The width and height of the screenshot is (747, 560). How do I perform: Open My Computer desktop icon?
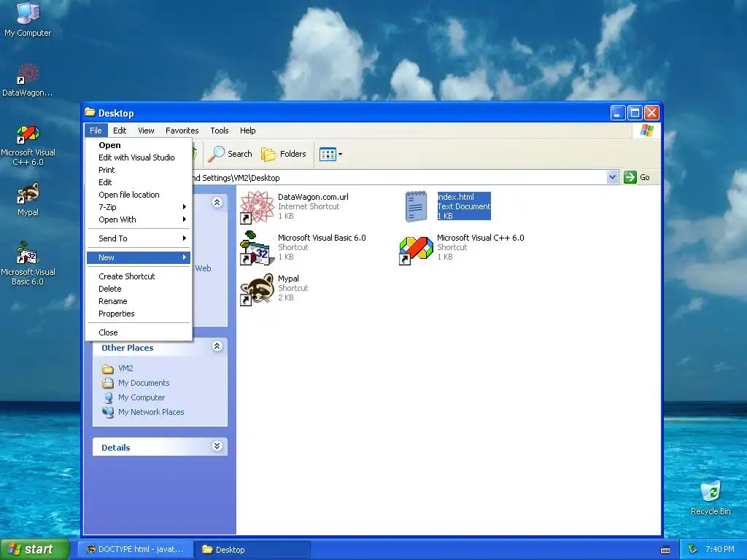[x=28, y=19]
